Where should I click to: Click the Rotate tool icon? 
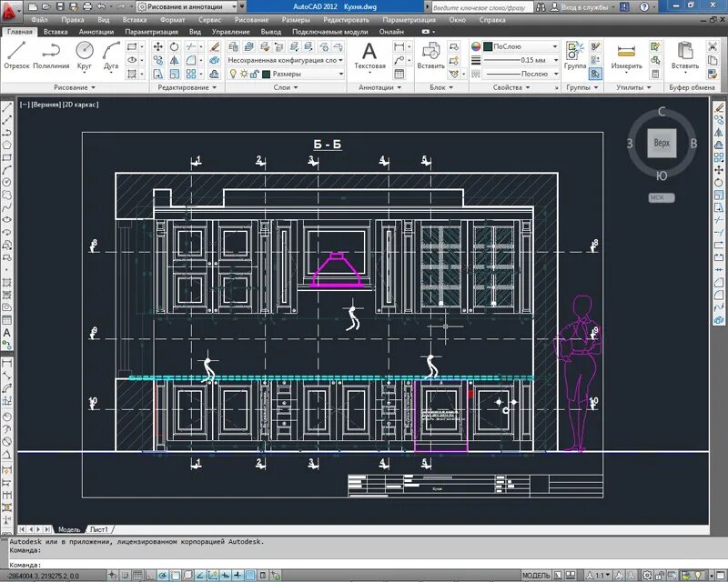tap(174, 46)
